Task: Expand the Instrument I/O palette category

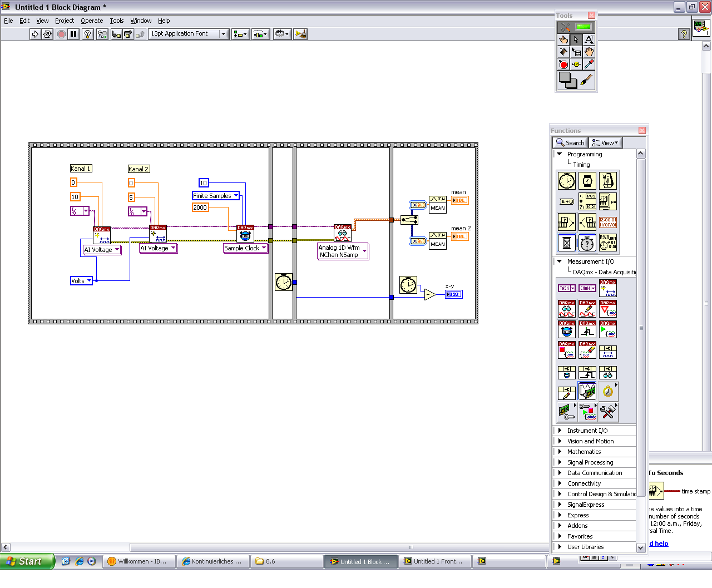Action: coord(560,431)
